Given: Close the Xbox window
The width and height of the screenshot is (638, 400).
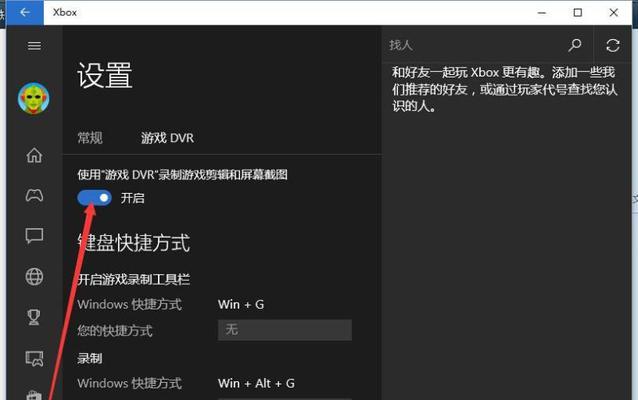Looking at the screenshot, I should pos(614,13).
